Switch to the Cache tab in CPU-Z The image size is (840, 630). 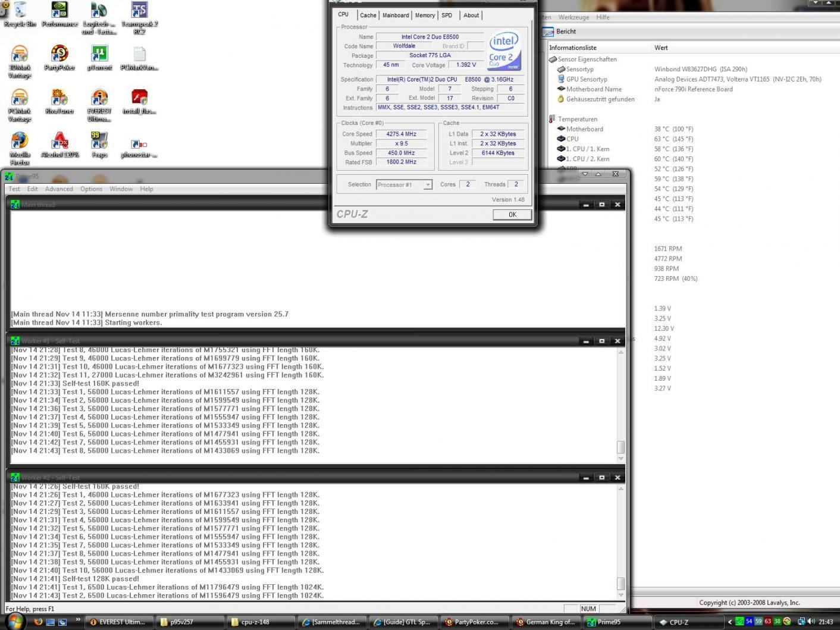coord(368,15)
